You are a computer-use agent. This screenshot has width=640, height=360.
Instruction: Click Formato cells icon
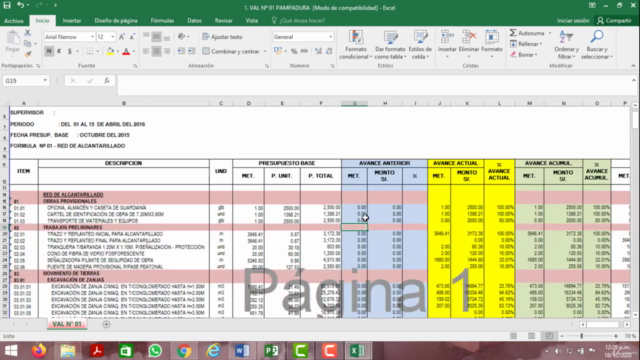[x=492, y=37]
